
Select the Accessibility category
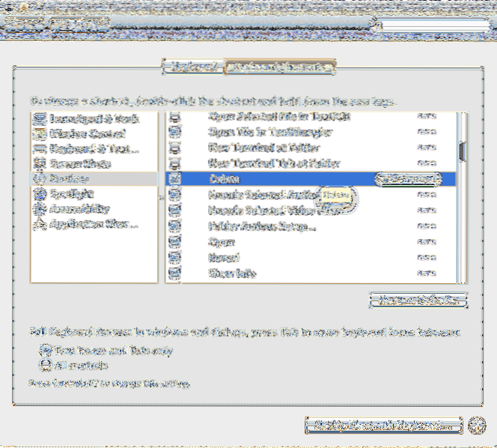tap(80, 209)
